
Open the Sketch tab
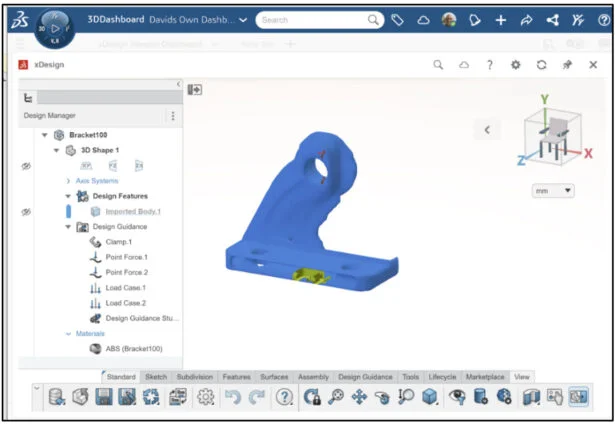(156, 377)
